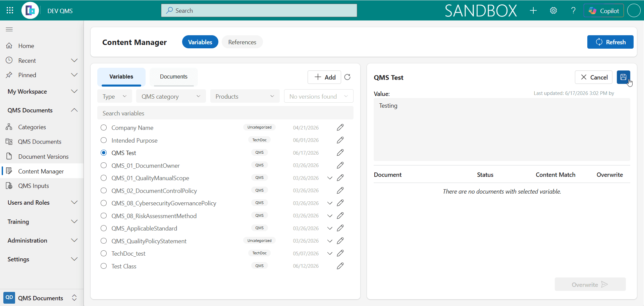Open QMS Inputs in sidebar
Image resolution: width=644 pixels, height=306 pixels.
pos(42,186)
